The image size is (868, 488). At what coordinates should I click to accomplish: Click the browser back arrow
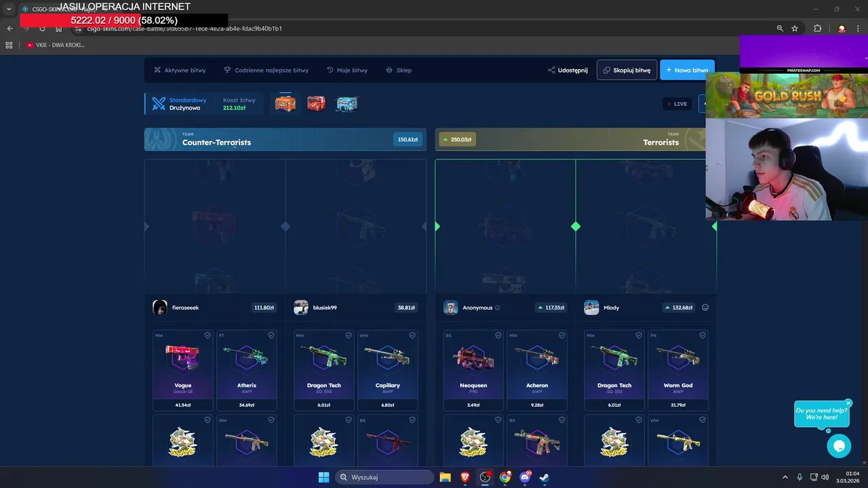[9, 28]
